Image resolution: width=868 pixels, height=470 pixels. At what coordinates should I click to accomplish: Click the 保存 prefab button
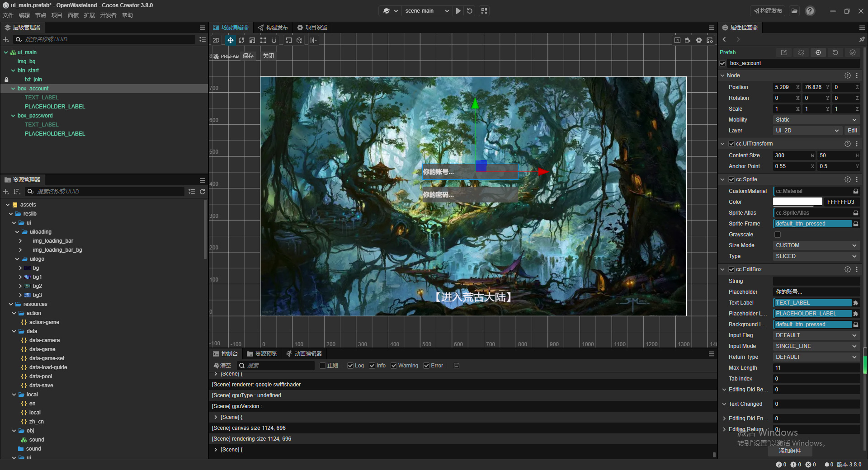pyautogui.click(x=248, y=56)
